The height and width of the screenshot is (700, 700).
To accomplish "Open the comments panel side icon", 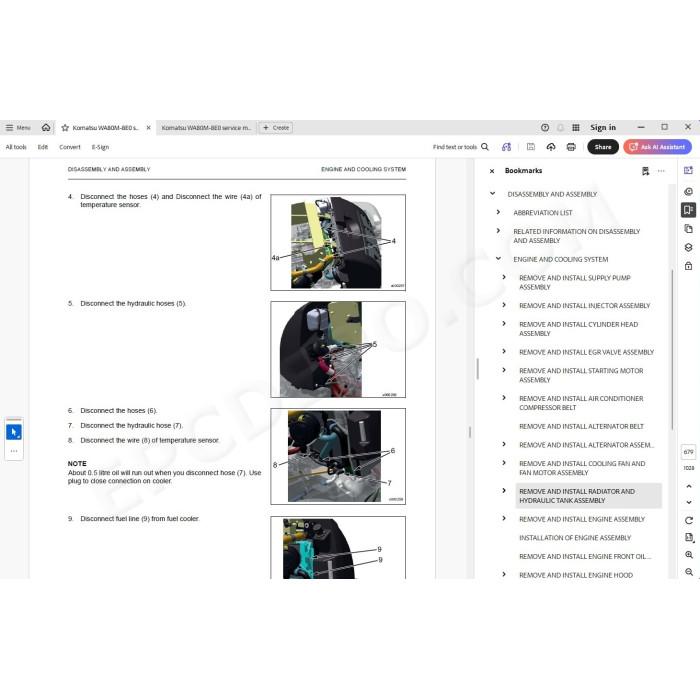I will [688, 192].
